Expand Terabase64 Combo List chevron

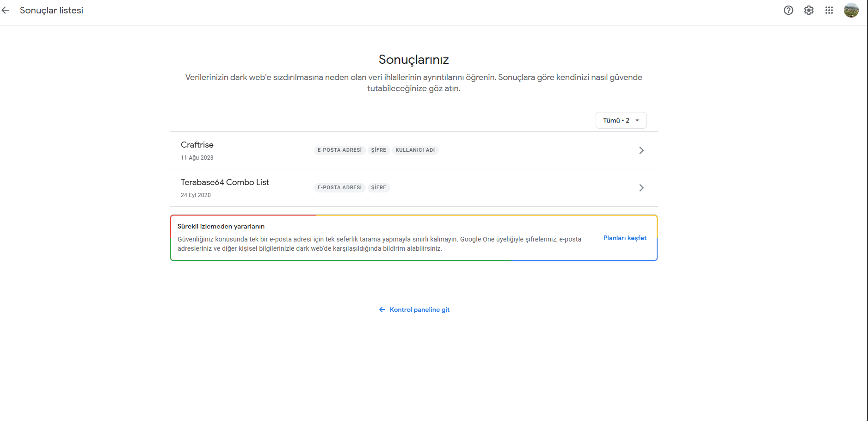coord(641,188)
